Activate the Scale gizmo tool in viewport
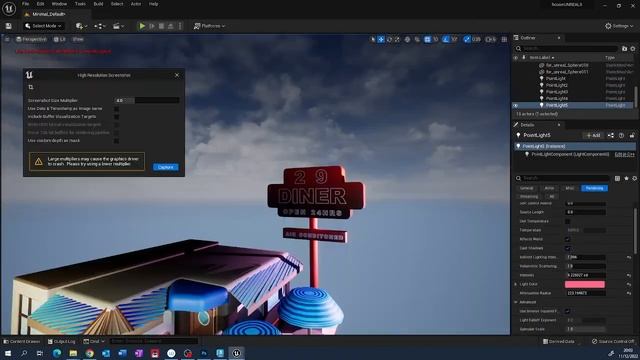Image resolution: width=640 pixels, height=360 pixels. click(x=397, y=39)
